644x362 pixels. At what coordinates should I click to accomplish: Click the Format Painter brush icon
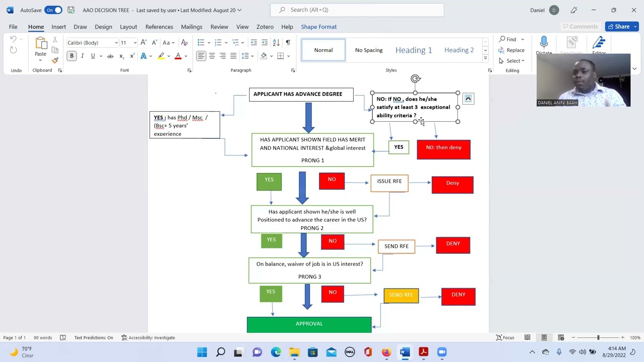click(x=55, y=60)
